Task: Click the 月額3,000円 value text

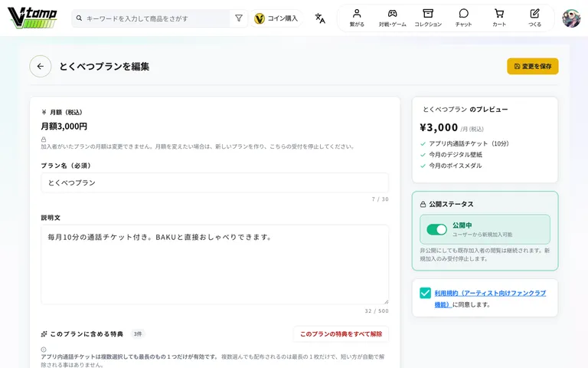Action: [x=64, y=127]
